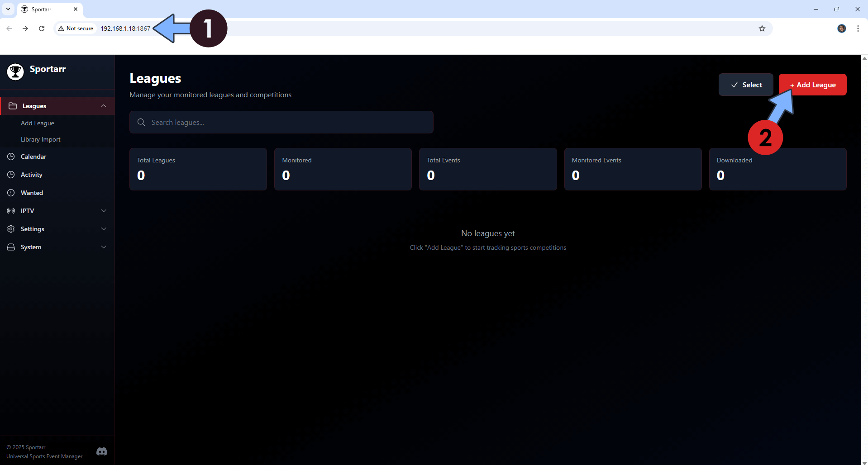The height and width of the screenshot is (465, 868).
Task: Expand the Settings section
Action: (104, 229)
